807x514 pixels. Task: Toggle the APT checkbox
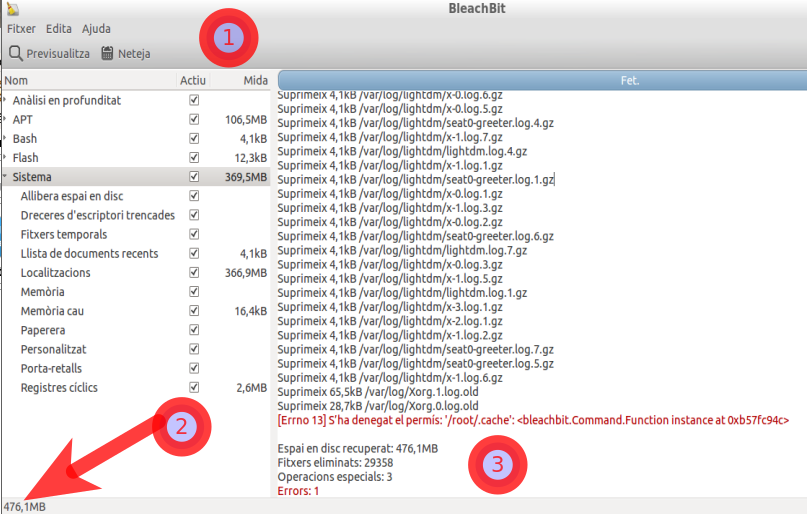coord(194,119)
